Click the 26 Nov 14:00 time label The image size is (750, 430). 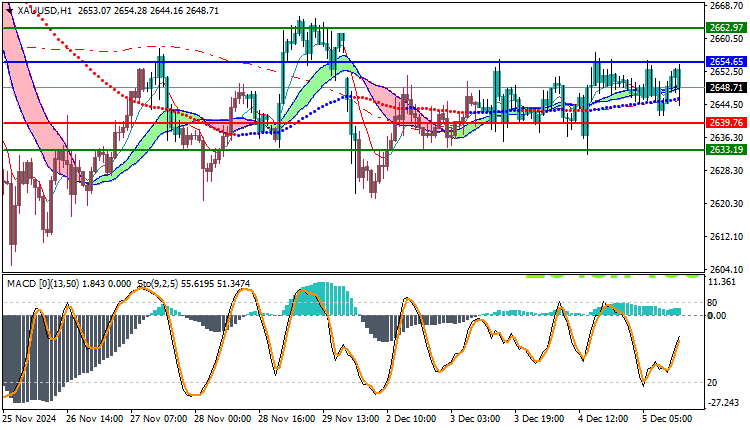[94, 419]
